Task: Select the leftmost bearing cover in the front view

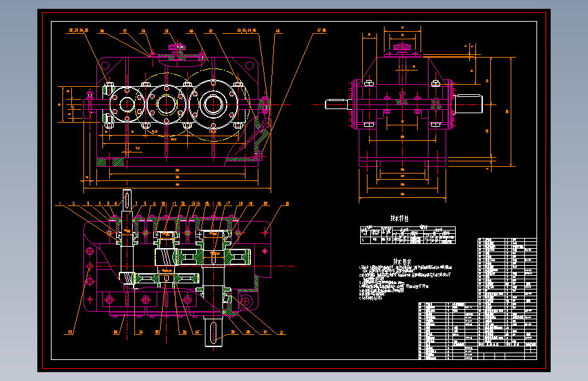Action: [x=127, y=104]
